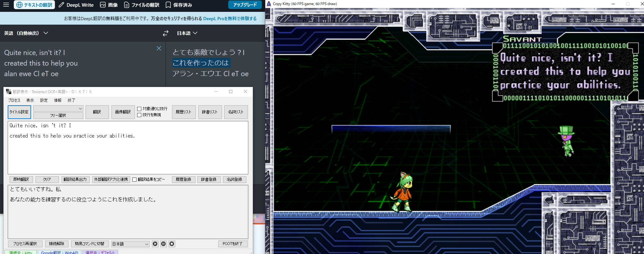Click the 翻訳 button in PCOT
644x254 pixels.
(x=97, y=112)
